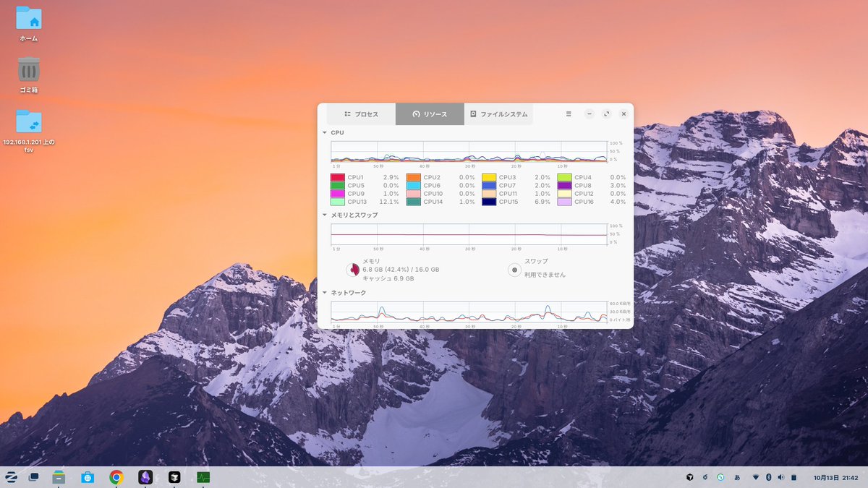The width and height of the screenshot is (868, 488).
Task: Pick the CPU16 lavender color swatch
Action: (x=565, y=202)
